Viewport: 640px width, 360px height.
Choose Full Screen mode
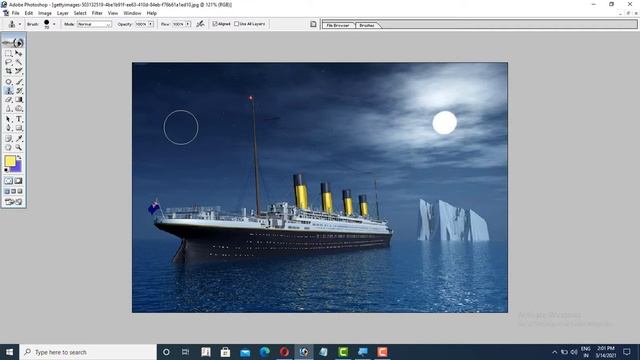pos(20,191)
